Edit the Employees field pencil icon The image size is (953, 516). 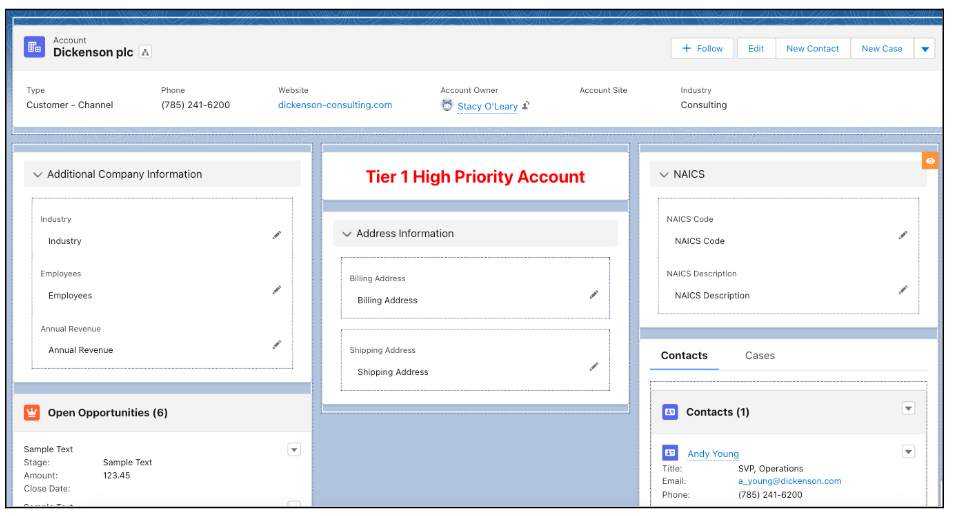277,290
